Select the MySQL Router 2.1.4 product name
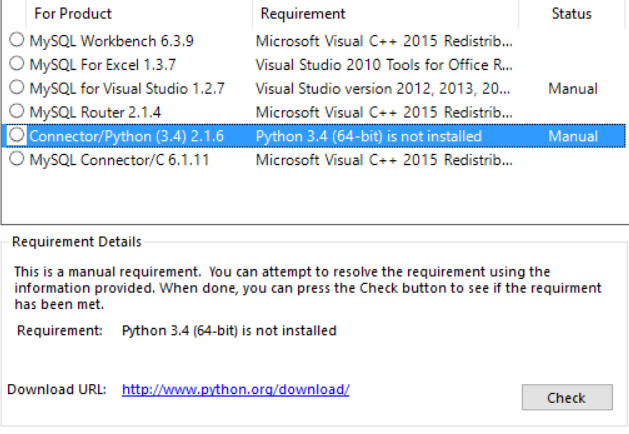Screen dimensions: 629x434 pos(95,112)
